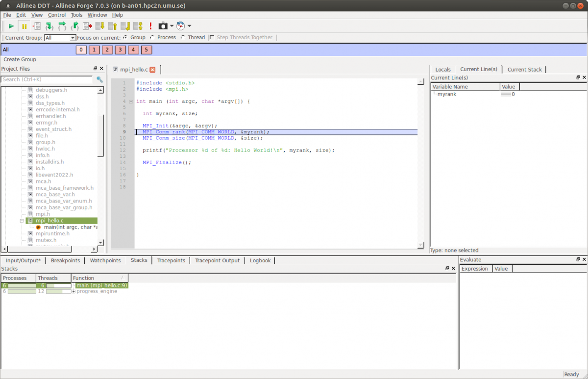Click the add breakpoint toolbar icon
Viewport: 588px width, 379px height.
pyautogui.click(x=37, y=26)
